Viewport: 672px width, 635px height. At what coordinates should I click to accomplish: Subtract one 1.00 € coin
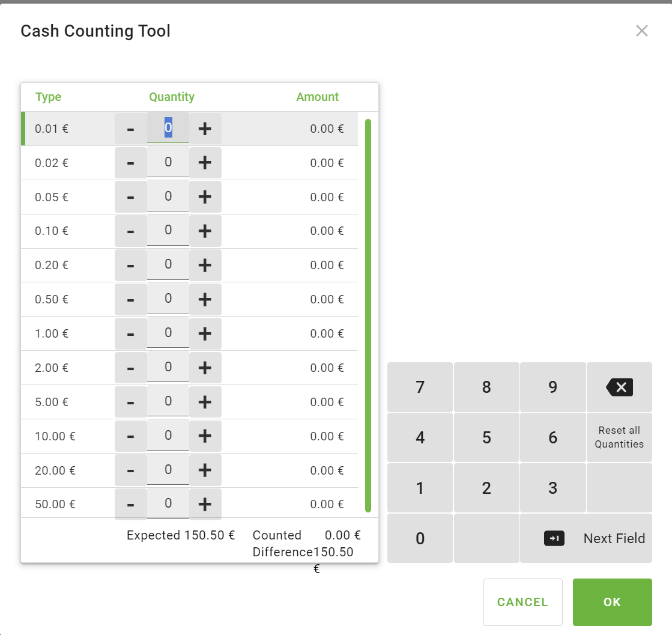click(131, 333)
